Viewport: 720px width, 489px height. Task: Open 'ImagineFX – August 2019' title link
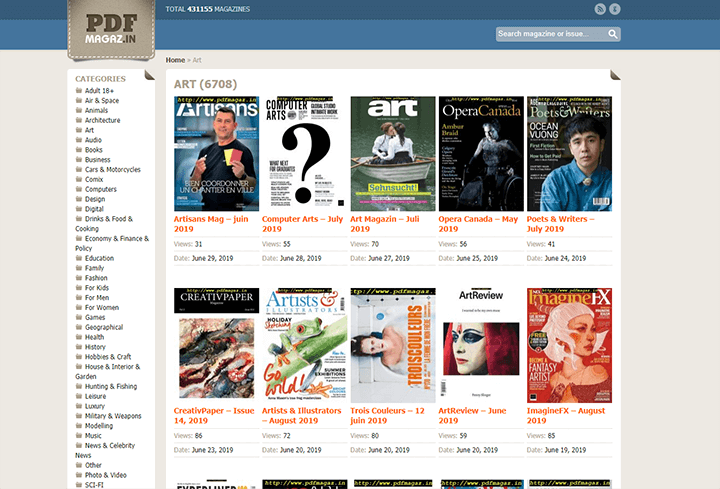tap(566, 416)
